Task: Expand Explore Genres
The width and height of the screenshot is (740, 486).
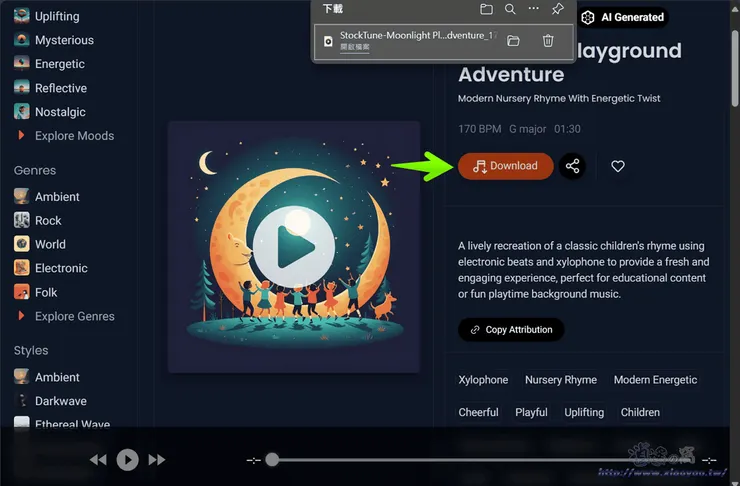Action: 66,316
